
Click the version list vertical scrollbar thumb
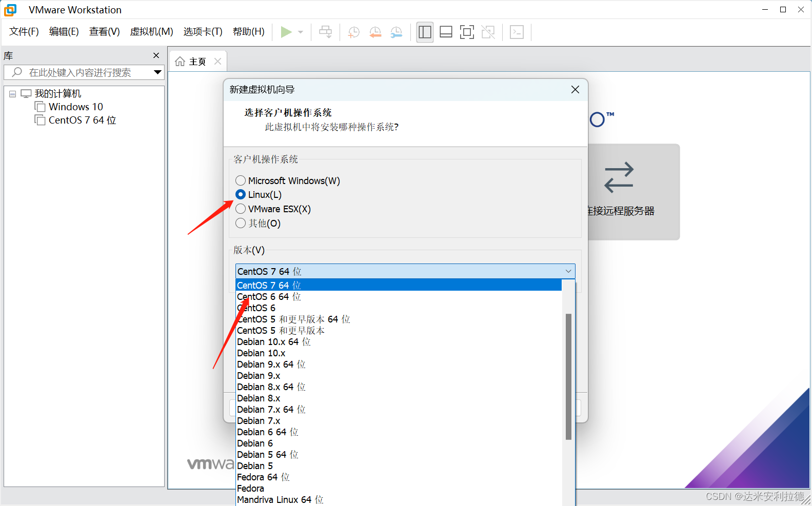coord(568,377)
